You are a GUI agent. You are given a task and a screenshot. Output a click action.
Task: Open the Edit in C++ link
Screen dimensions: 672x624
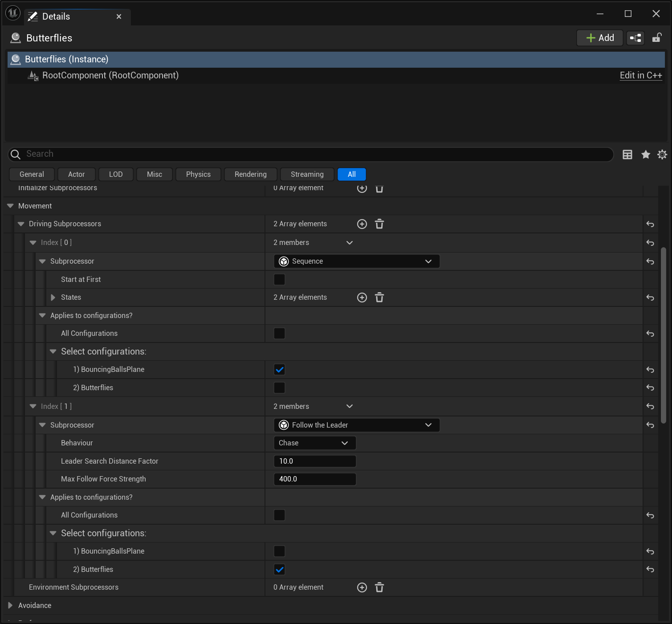tap(640, 75)
